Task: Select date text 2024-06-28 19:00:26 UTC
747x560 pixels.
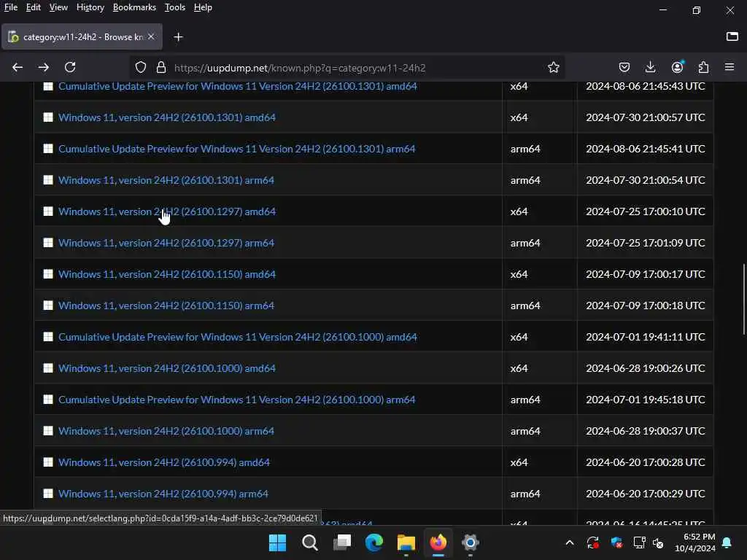Action: tap(645, 368)
